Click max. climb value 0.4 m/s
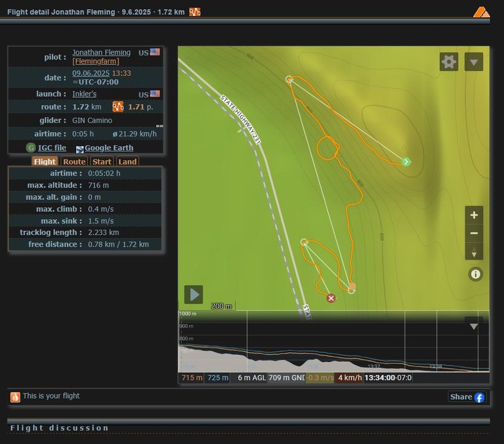The width and height of the screenshot is (504, 444). click(x=101, y=209)
